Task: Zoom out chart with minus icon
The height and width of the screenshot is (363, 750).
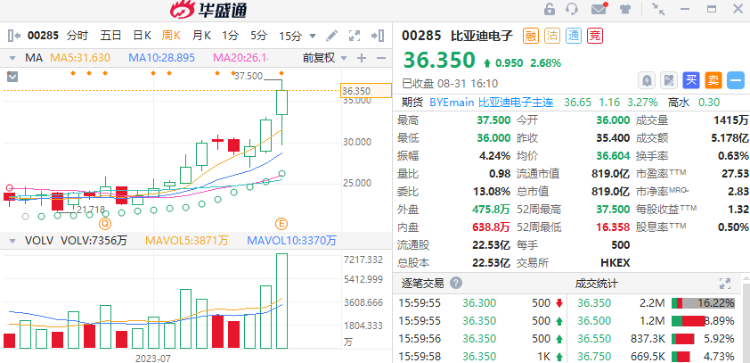Action: (381, 58)
